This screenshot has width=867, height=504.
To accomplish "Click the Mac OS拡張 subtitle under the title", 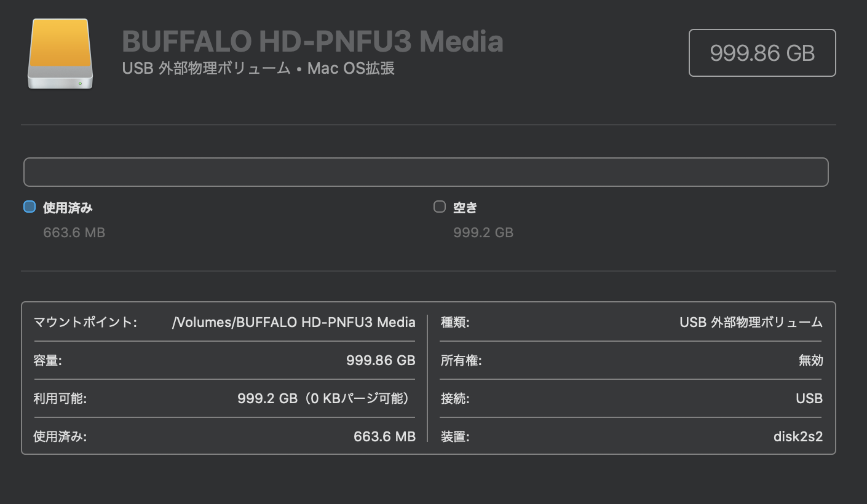I will pyautogui.click(x=351, y=68).
